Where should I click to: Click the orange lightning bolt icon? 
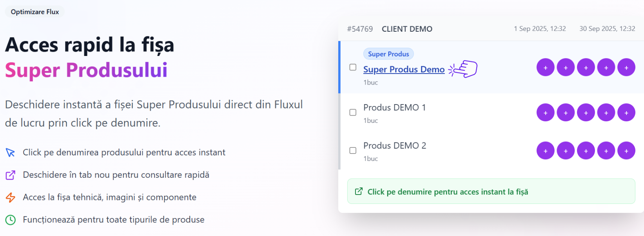pyautogui.click(x=11, y=197)
